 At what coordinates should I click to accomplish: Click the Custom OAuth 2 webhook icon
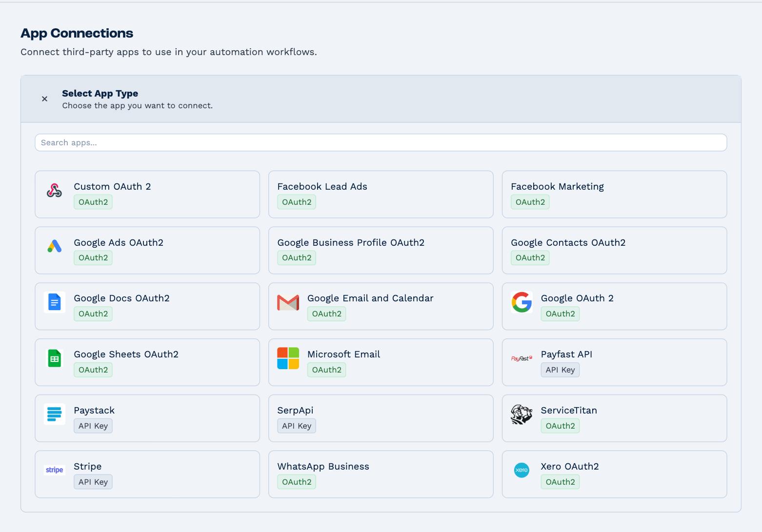pos(54,190)
